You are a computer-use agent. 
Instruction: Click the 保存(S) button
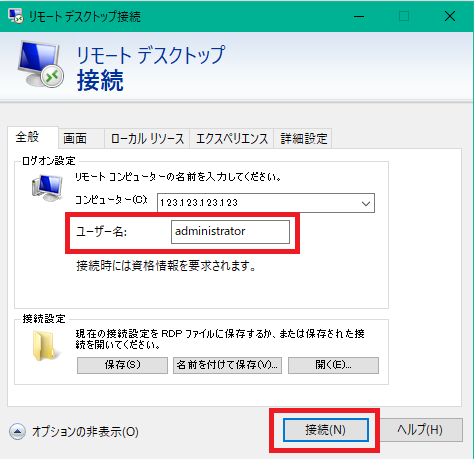click(x=122, y=365)
